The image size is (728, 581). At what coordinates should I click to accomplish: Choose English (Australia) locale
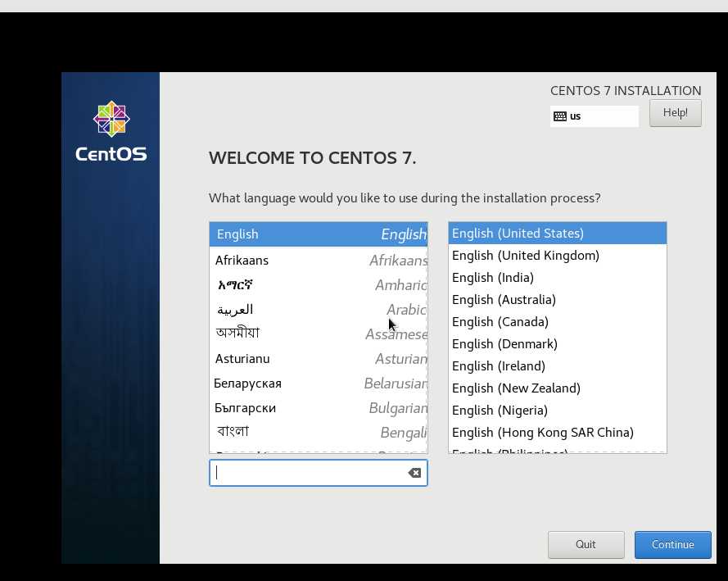[x=558, y=300]
